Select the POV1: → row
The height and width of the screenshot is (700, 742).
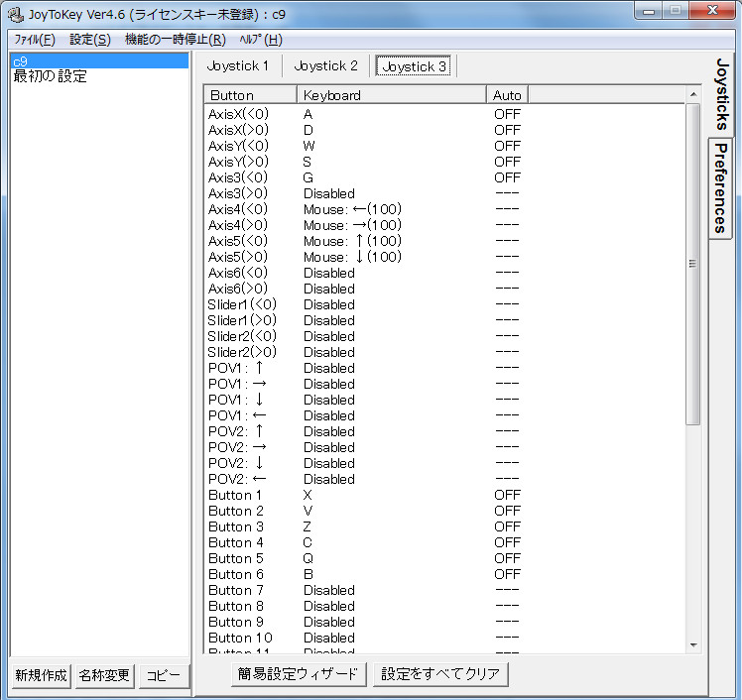pyautogui.click(x=444, y=384)
